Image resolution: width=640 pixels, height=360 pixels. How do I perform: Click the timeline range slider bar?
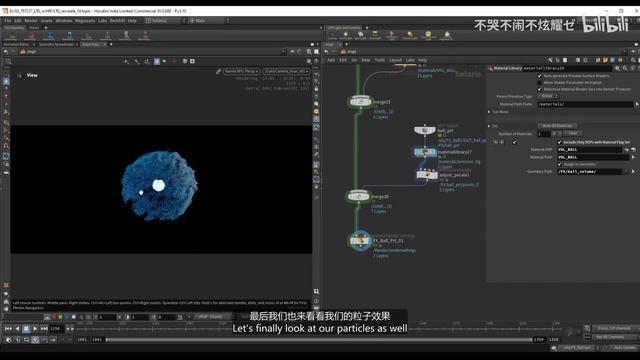(x=319, y=340)
